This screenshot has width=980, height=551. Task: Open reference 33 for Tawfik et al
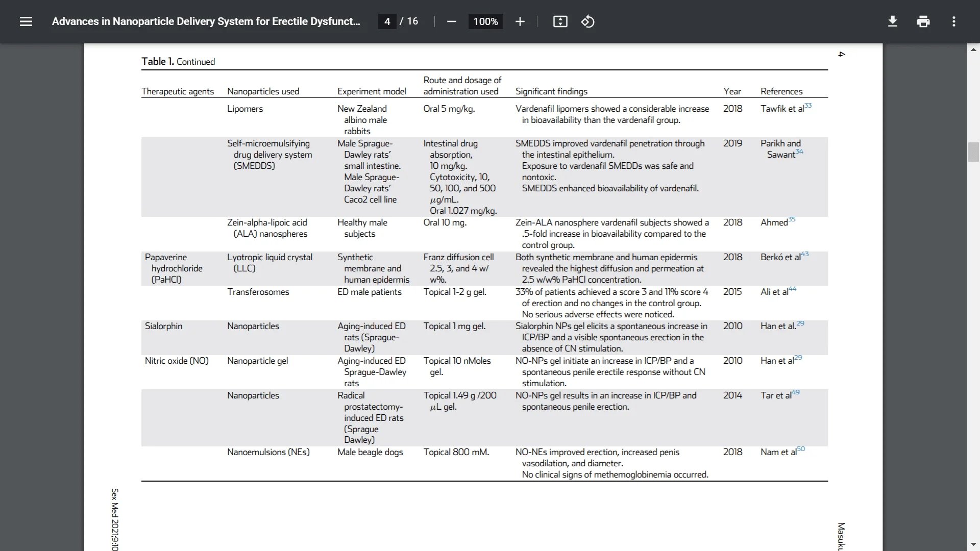808,106
